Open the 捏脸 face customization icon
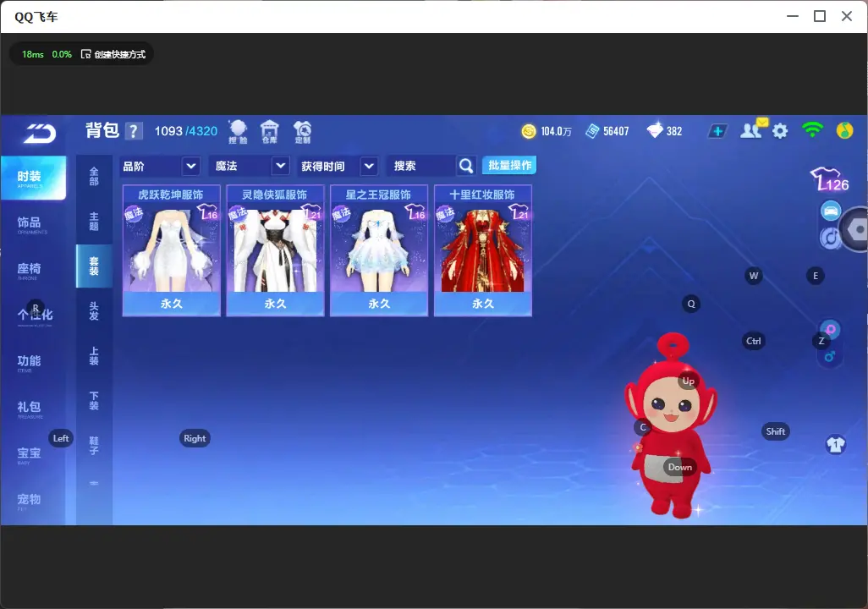The image size is (868, 609). coord(238,132)
